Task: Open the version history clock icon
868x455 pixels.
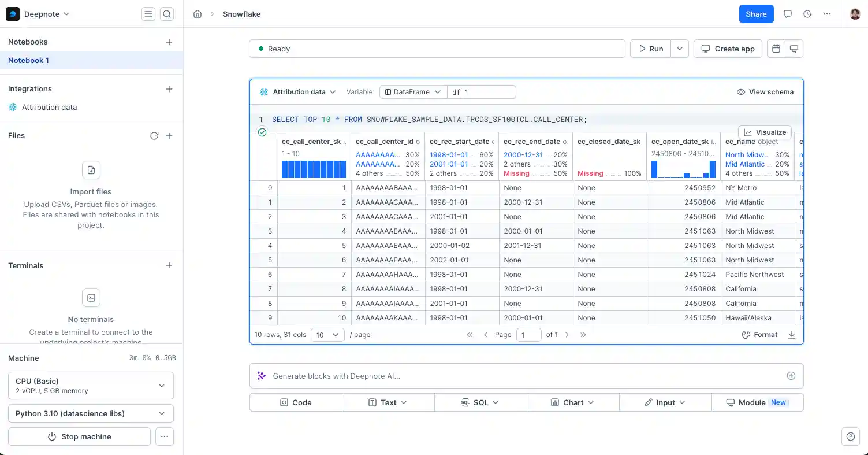Action: pyautogui.click(x=807, y=14)
